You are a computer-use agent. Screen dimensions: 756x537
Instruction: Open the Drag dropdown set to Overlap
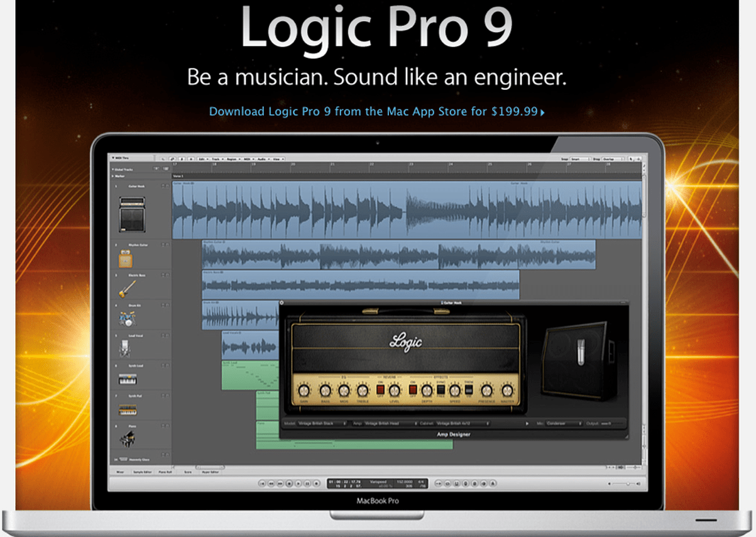[614, 159]
